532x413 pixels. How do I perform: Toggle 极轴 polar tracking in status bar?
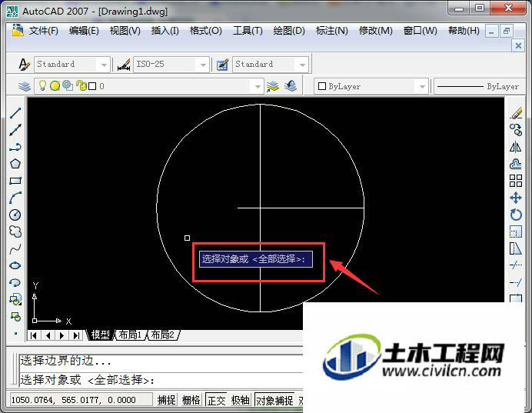tap(241, 401)
